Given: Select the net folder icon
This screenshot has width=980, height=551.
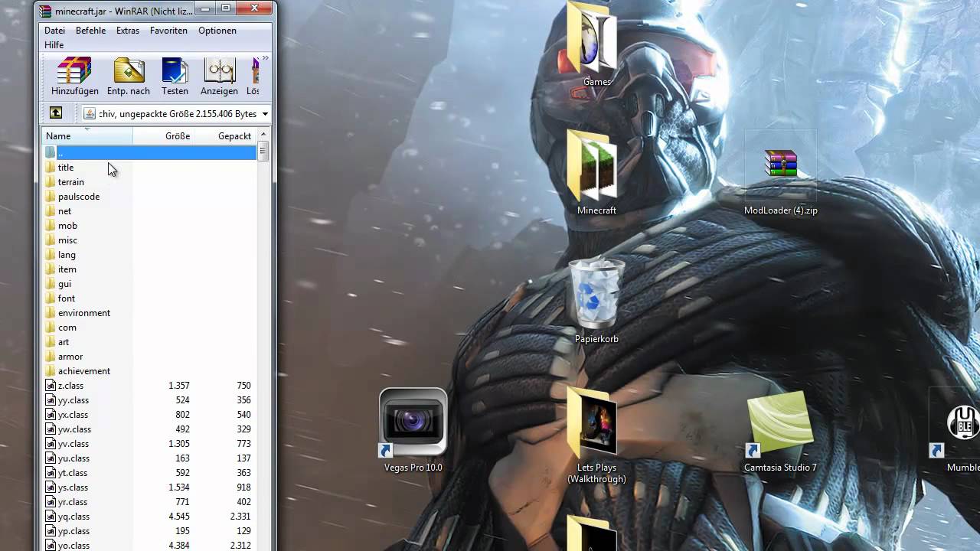Looking at the screenshot, I should (50, 211).
